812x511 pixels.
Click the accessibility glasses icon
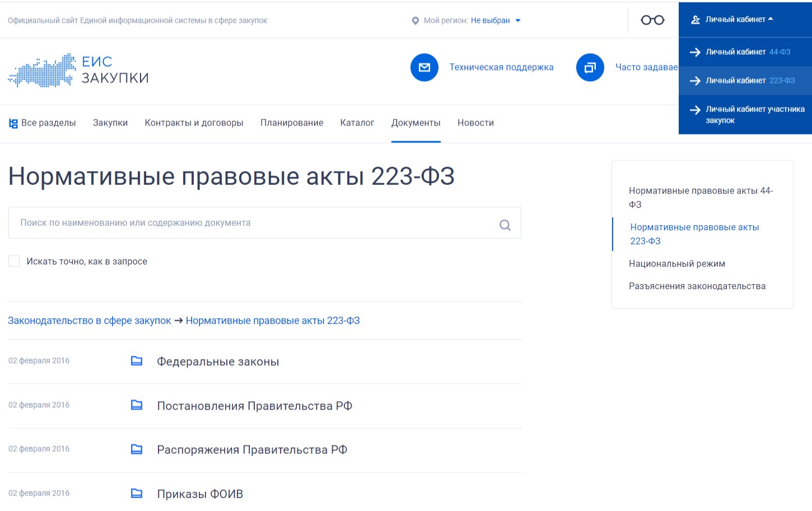point(652,20)
